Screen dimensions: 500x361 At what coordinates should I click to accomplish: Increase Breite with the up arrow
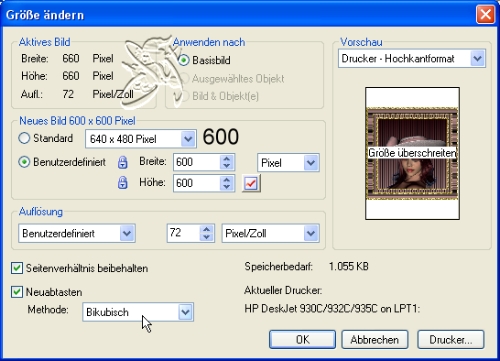click(x=227, y=159)
